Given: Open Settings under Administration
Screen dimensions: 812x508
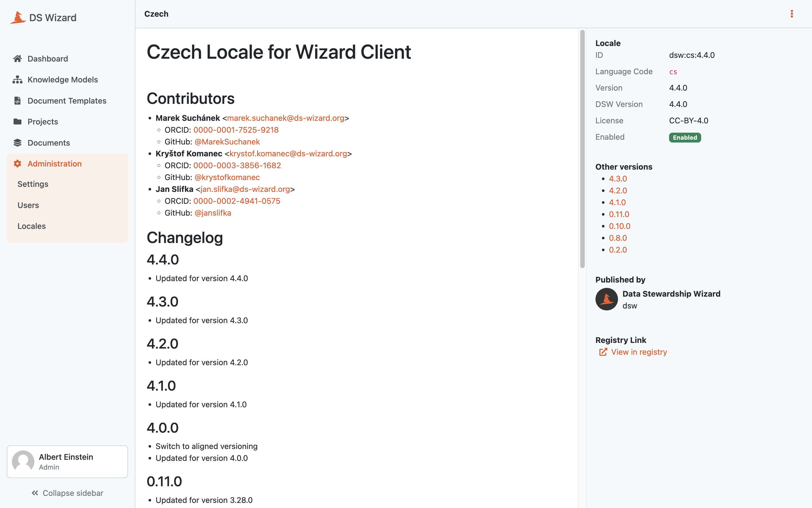Looking at the screenshot, I should point(33,184).
